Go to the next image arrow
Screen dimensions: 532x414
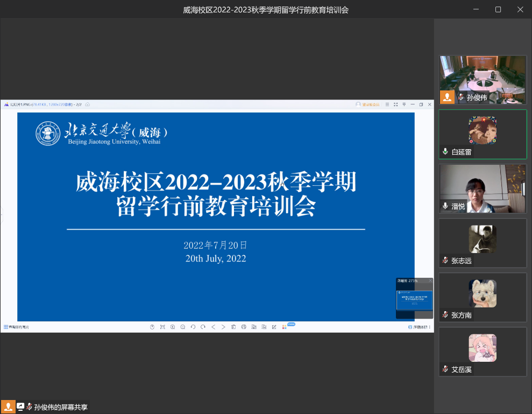[223, 327]
